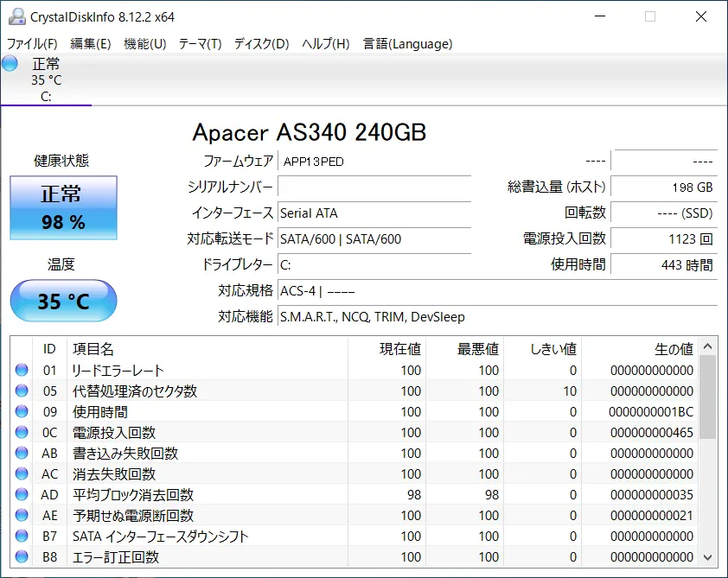
Task: Select the SATA インターフェースダウンシフト row name
Action: [x=161, y=537]
